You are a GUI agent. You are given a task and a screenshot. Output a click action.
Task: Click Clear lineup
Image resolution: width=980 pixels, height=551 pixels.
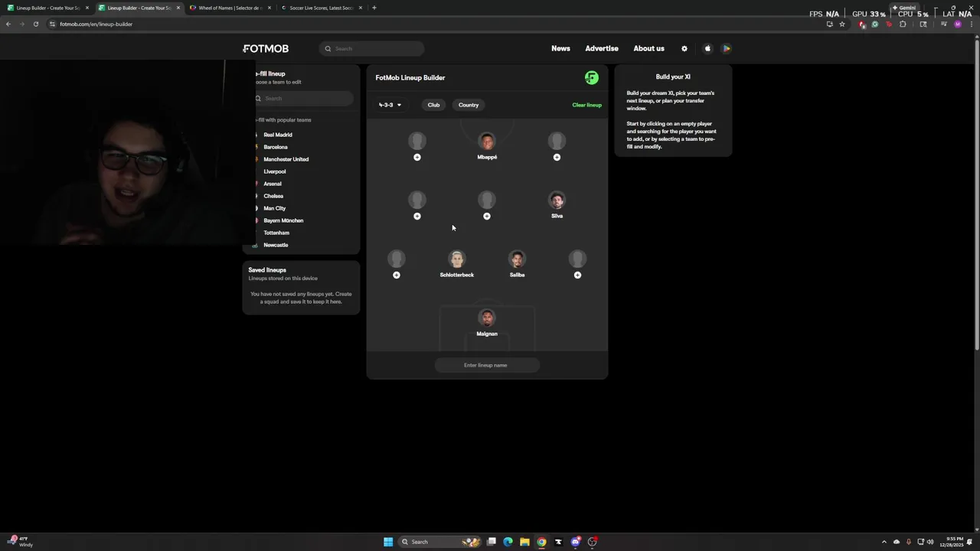pos(586,105)
